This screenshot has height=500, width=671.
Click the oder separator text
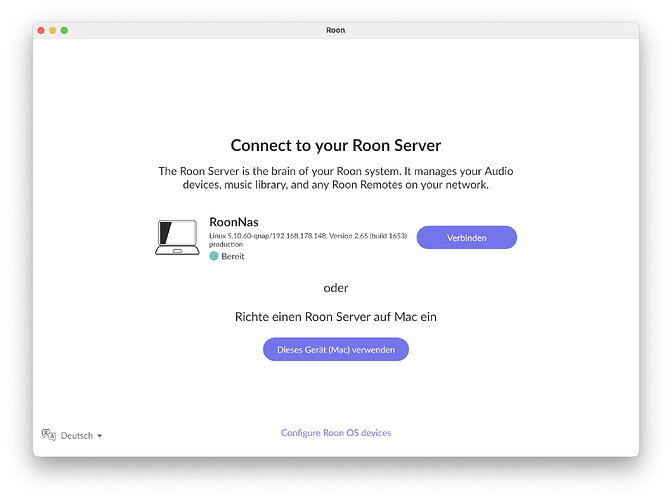[x=336, y=288]
